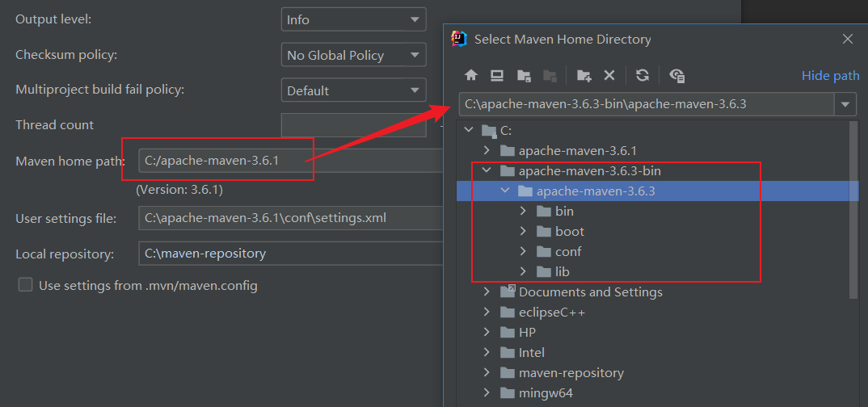Expand the Intel folder
This screenshot has height=407, width=868.
(487, 353)
